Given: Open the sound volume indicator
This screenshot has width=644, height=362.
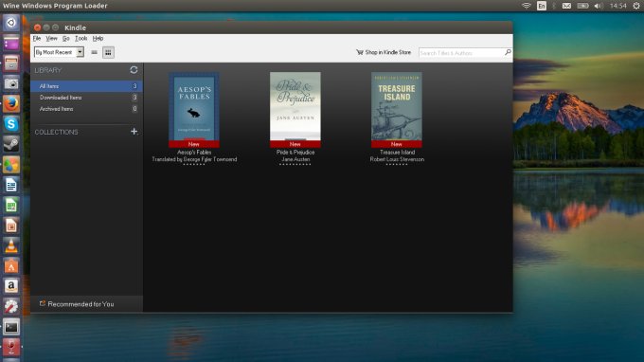Looking at the screenshot, I should (599, 6).
